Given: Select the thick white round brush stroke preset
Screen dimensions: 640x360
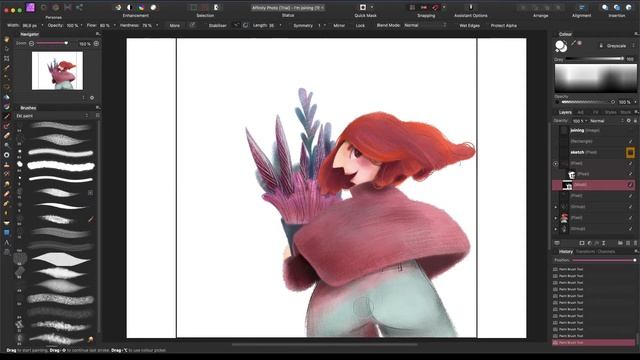Looking at the screenshot, I should click(61, 166).
